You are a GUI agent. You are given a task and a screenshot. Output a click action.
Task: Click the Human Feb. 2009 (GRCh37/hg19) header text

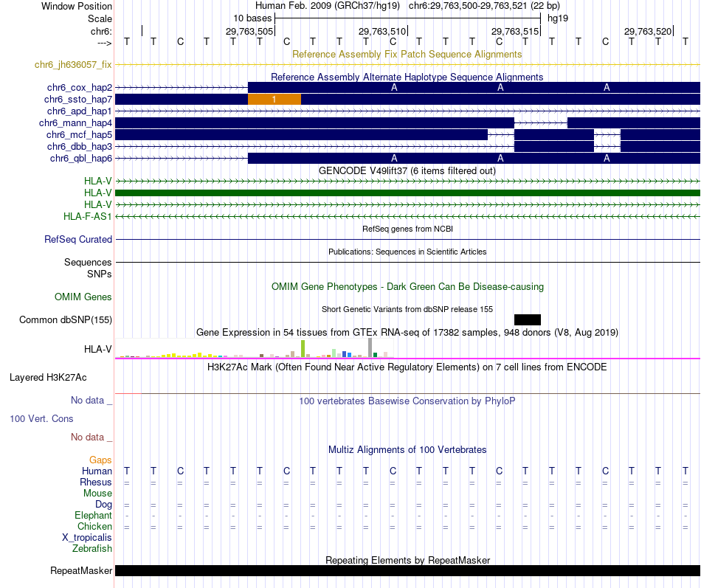[328, 6]
